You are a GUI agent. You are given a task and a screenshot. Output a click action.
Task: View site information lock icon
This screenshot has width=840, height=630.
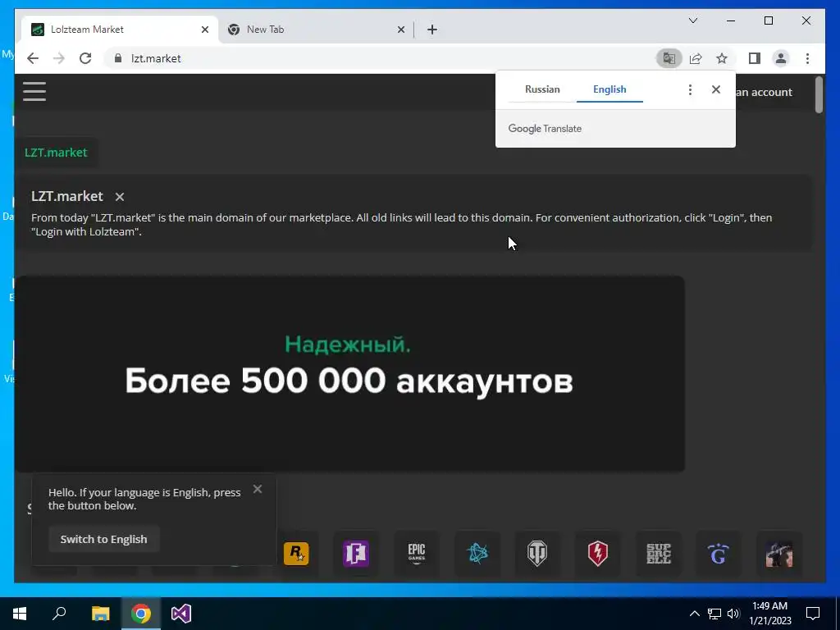[x=118, y=58]
